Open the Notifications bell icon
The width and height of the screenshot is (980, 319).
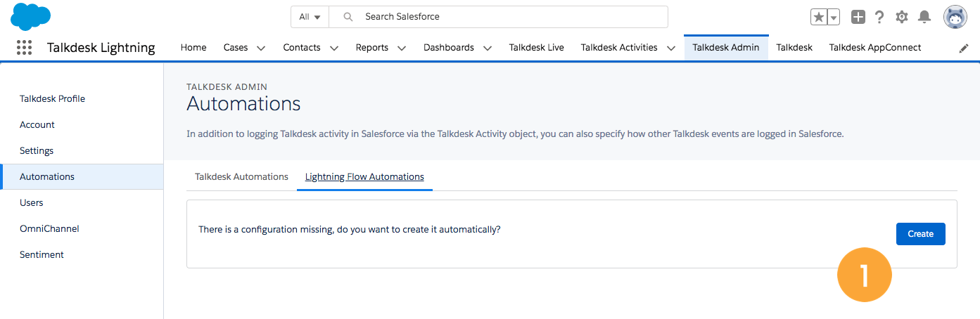tap(925, 17)
